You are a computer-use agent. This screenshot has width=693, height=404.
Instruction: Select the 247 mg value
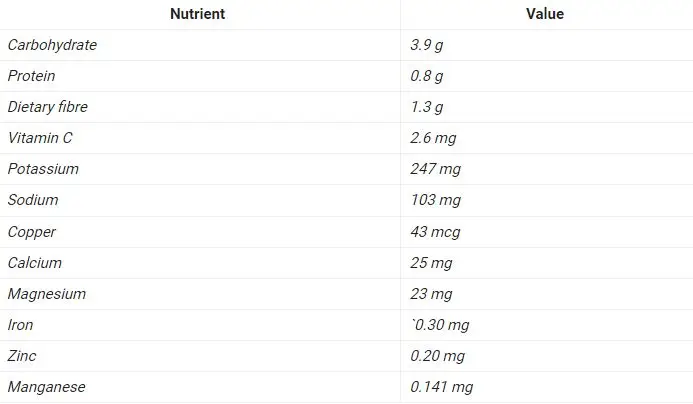coord(435,169)
